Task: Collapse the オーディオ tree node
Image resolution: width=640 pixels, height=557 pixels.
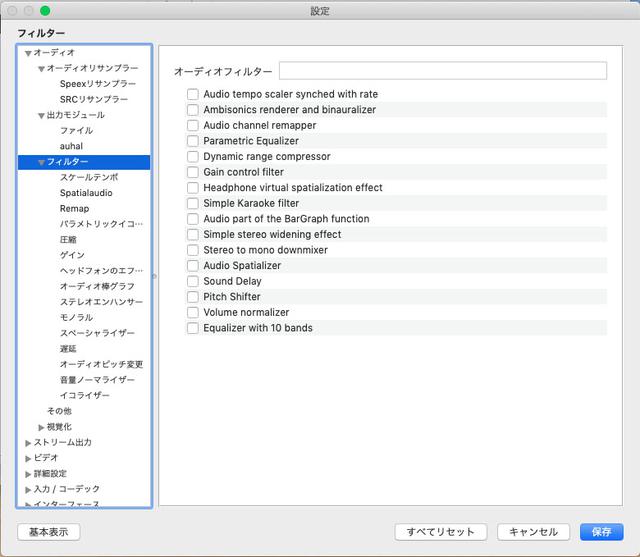Action: (x=28, y=53)
